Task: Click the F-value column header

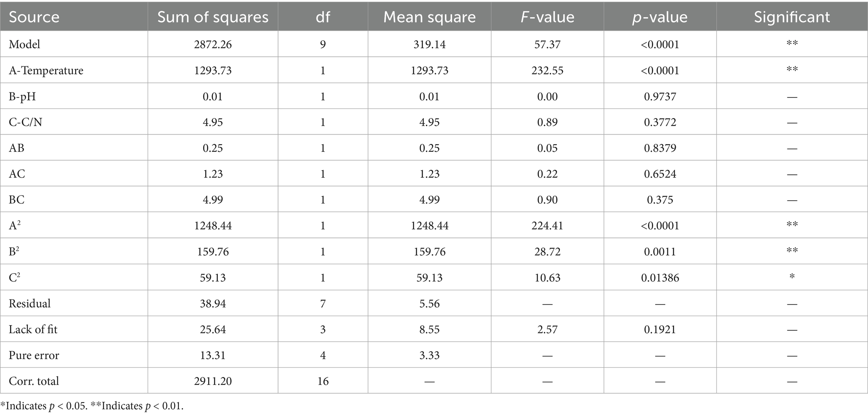Action: (547, 17)
